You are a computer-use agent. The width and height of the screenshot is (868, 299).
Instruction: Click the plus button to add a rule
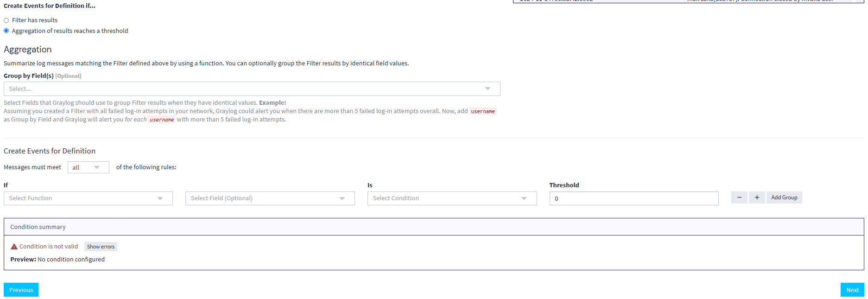(757, 197)
